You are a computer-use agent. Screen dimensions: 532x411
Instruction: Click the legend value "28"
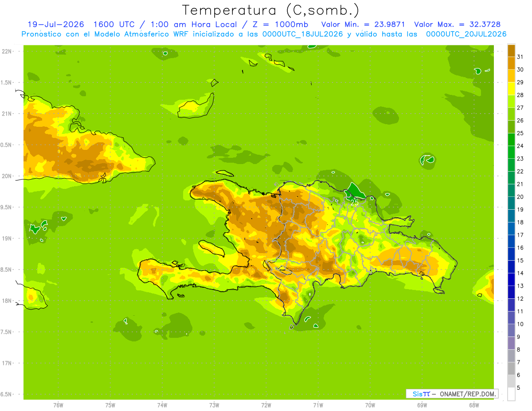coord(520,95)
